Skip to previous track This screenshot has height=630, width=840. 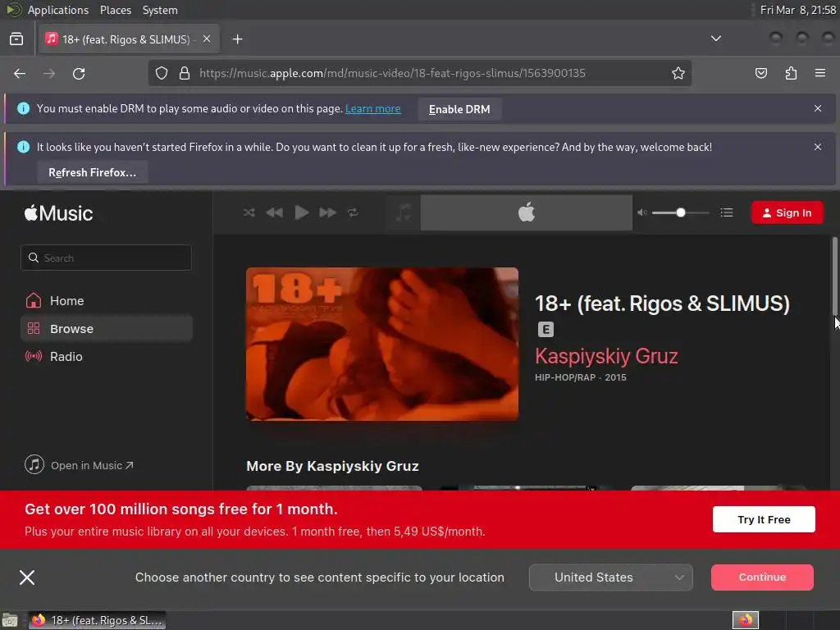274,212
